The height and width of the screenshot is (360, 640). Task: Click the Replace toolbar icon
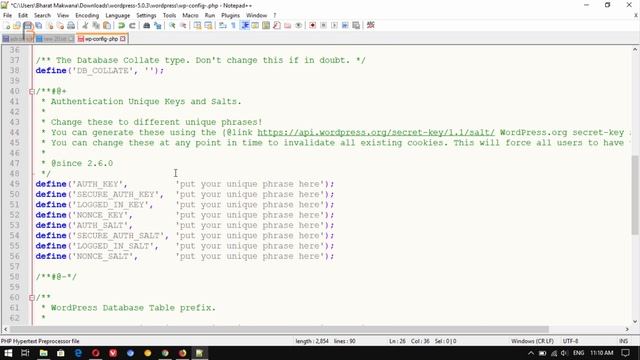158,25
